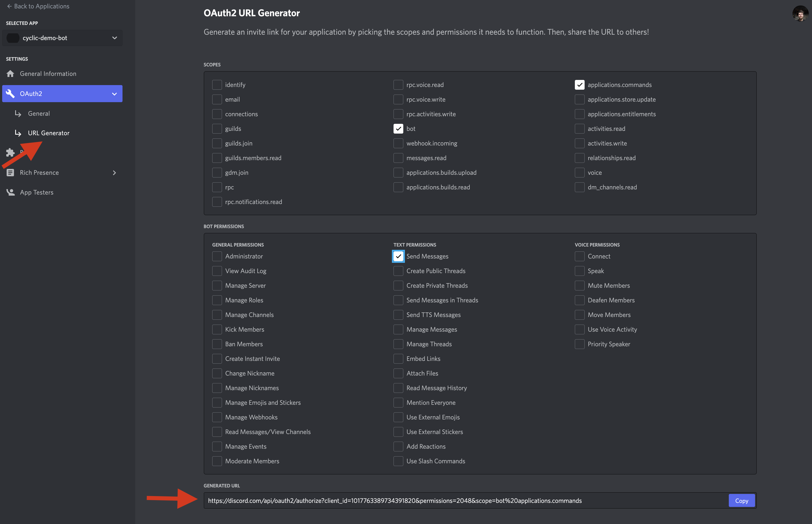Screen dimensions: 812x524
Task: Expand the Rich Presence submenu arrow
Action: point(114,173)
